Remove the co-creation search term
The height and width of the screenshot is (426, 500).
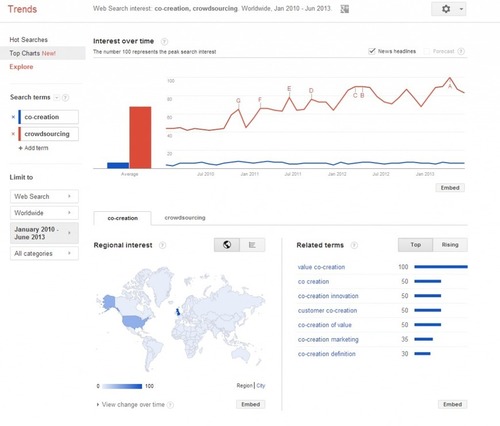(x=13, y=117)
